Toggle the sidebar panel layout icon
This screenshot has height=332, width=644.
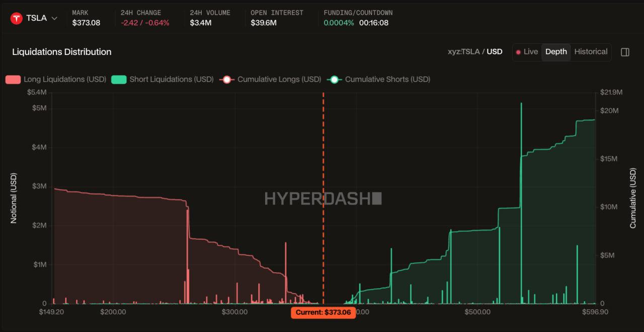pos(625,52)
